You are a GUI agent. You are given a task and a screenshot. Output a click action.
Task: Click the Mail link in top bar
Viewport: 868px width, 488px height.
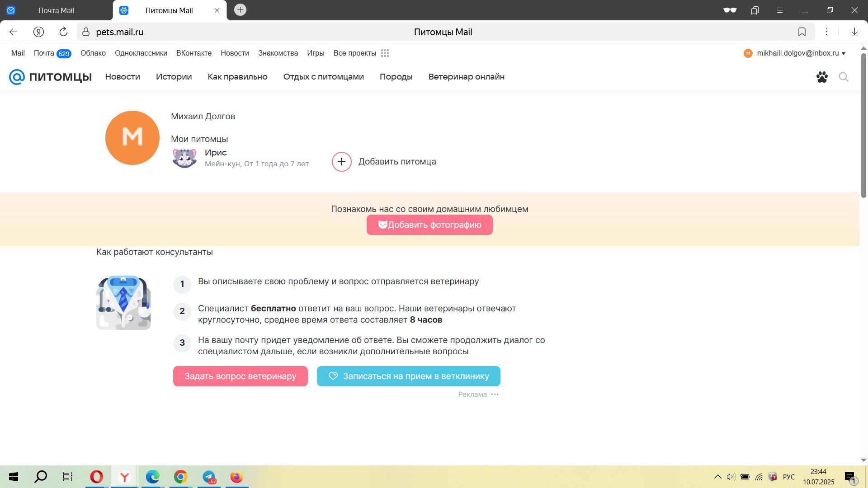pyautogui.click(x=18, y=53)
